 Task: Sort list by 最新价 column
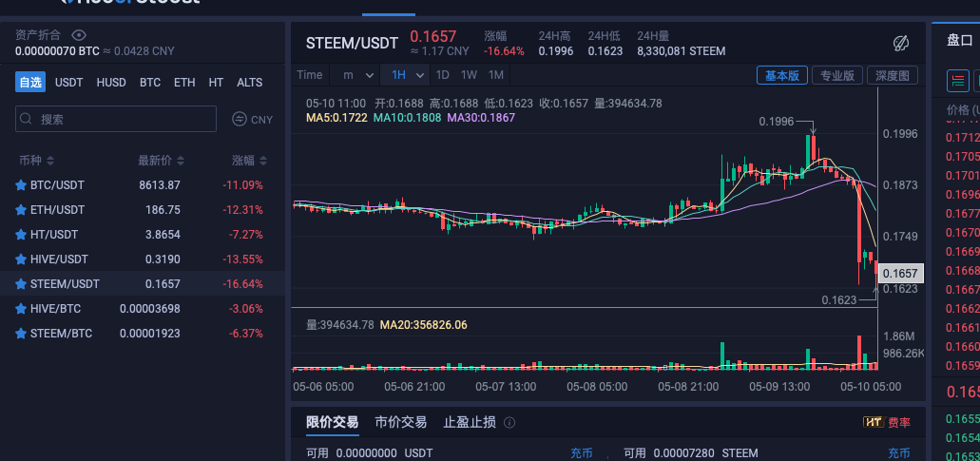(161, 161)
